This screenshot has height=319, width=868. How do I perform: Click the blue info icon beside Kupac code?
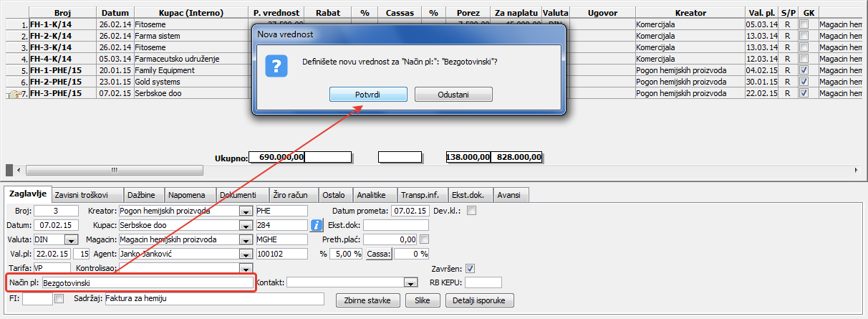(318, 225)
